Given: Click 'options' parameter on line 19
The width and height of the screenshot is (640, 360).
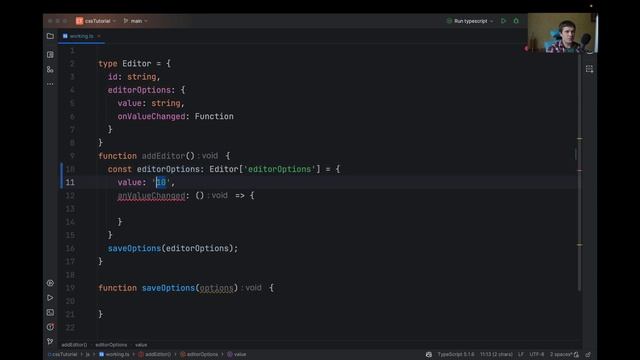Looking at the screenshot, I should 216,288.
